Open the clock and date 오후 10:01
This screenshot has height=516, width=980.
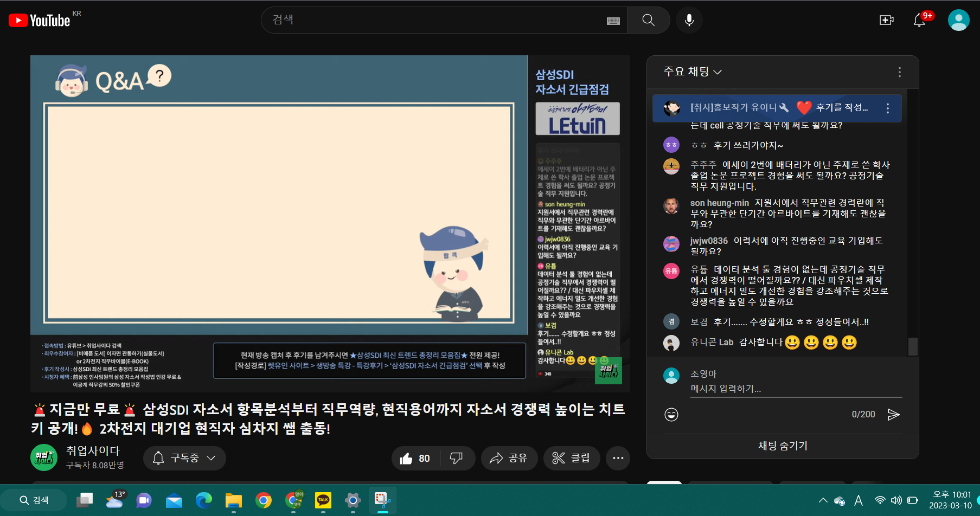[951, 500]
